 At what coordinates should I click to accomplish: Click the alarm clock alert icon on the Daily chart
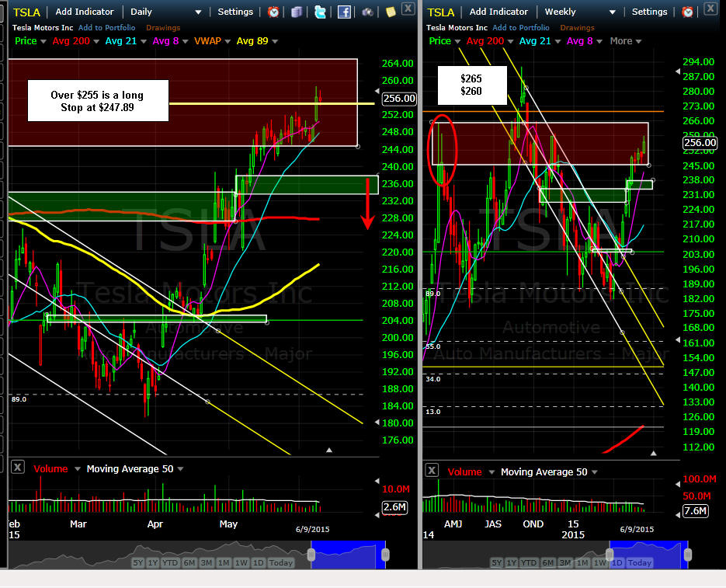click(273, 12)
